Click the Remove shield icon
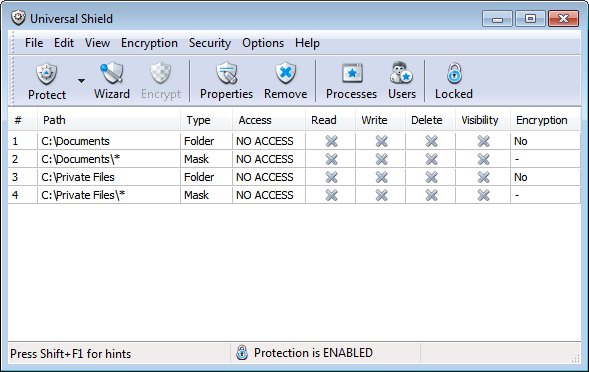The height and width of the screenshot is (372, 589). tap(285, 73)
